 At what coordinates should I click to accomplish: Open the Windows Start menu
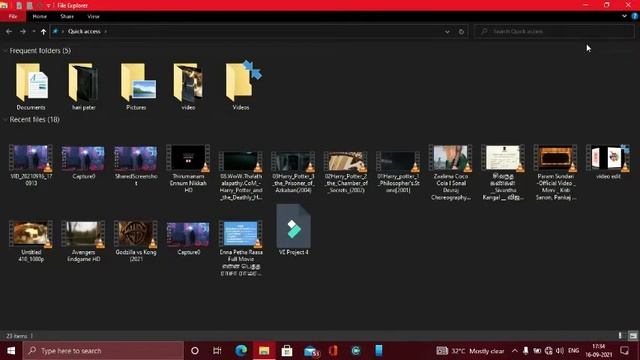11,351
